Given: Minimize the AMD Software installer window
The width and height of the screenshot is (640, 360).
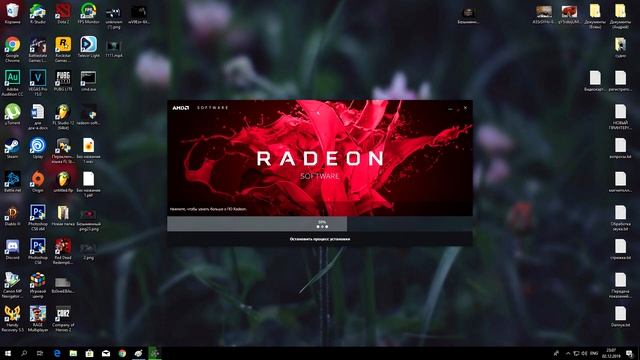Looking at the screenshot, I should click(x=450, y=108).
